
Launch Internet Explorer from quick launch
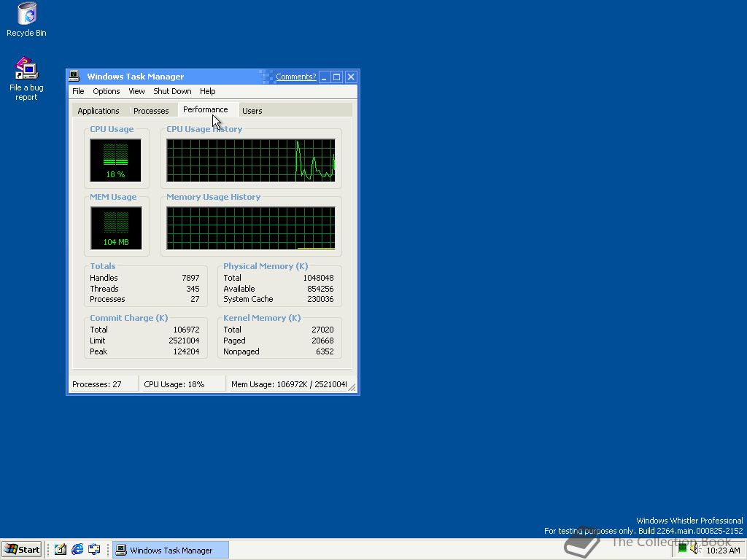tap(77, 549)
